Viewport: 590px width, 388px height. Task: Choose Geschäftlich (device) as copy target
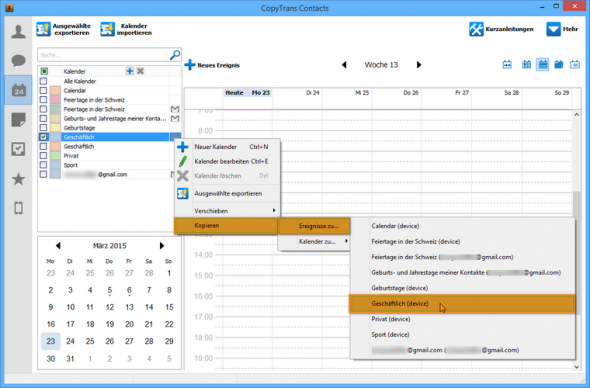462,304
